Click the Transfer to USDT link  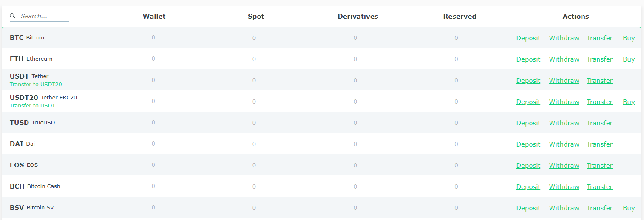32,106
